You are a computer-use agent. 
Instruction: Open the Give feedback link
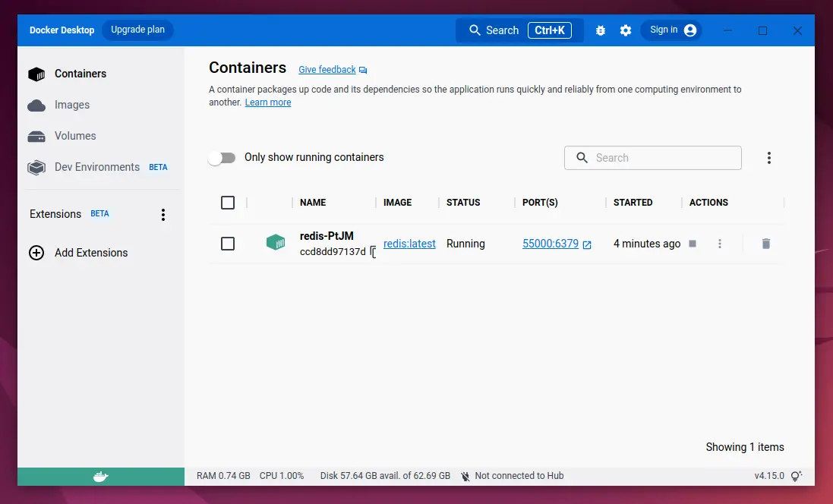pyautogui.click(x=327, y=70)
